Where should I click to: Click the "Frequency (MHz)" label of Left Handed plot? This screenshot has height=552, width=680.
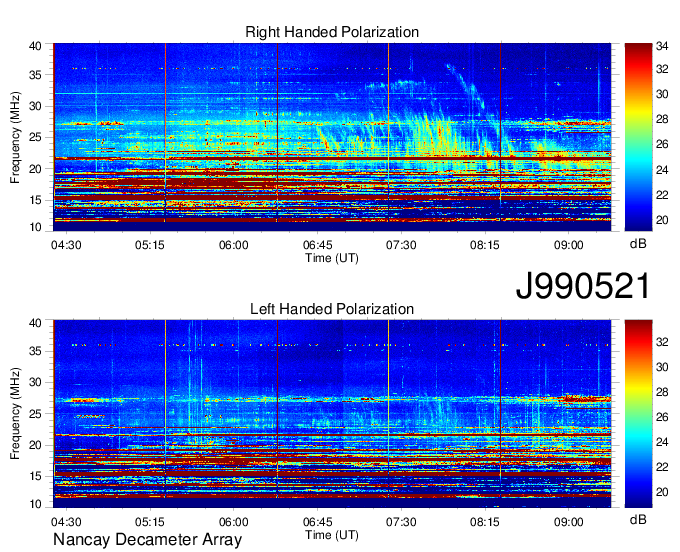pos(15,414)
